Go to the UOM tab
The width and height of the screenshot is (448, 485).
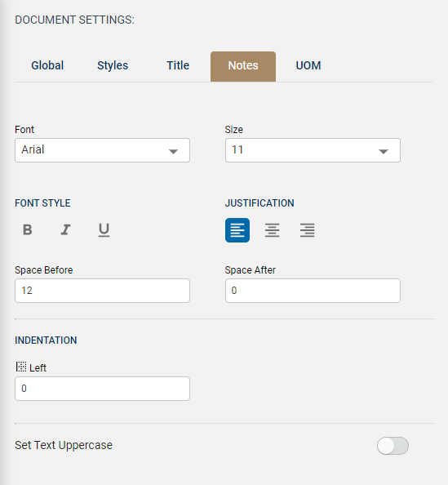308,66
